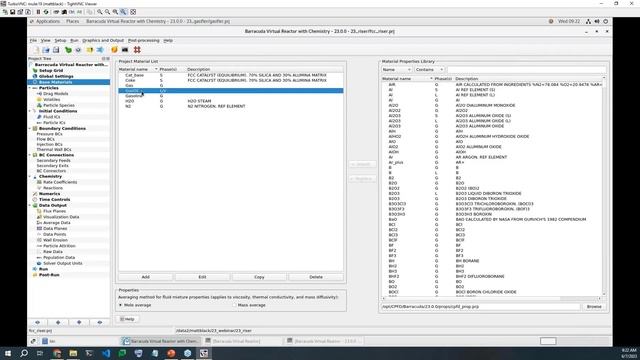Select N2 row in project material list
This screenshot has height=360, width=640.
point(231,106)
